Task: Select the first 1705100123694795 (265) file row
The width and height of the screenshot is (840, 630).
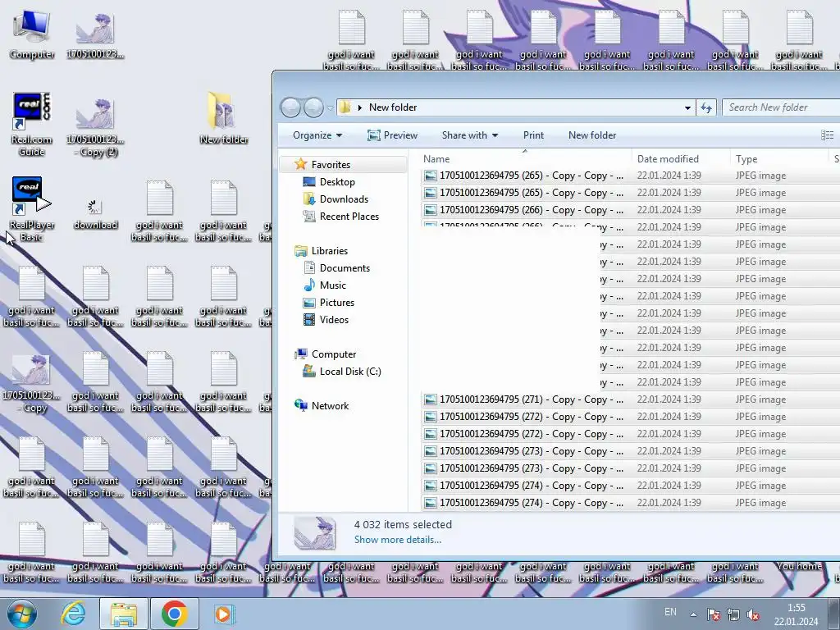Action: pos(630,176)
